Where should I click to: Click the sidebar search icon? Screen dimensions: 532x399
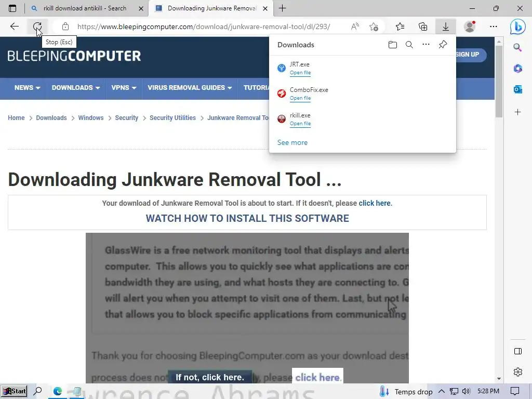pos(517,47)
